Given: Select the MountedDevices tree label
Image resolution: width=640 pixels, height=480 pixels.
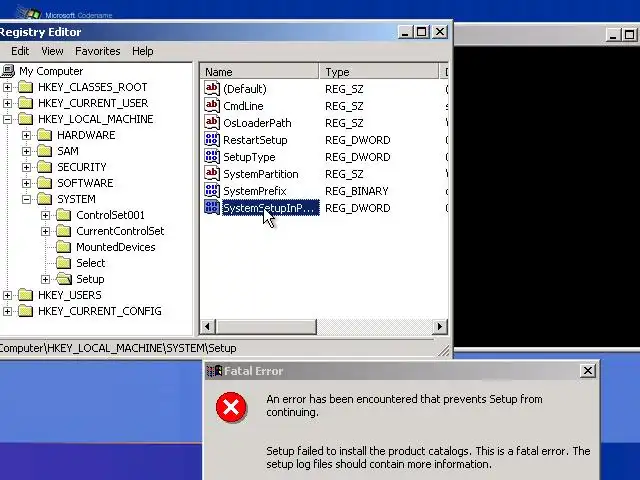Looking at the screenshot, I should tap(116, 247).
